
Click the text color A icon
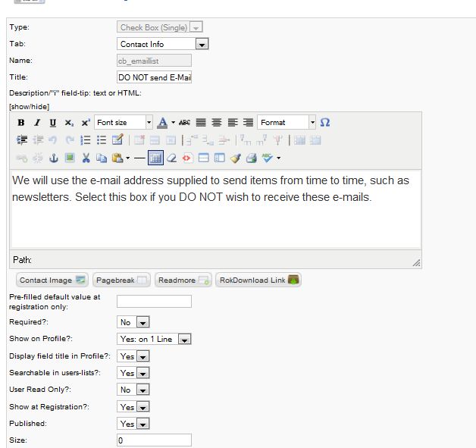162,123
